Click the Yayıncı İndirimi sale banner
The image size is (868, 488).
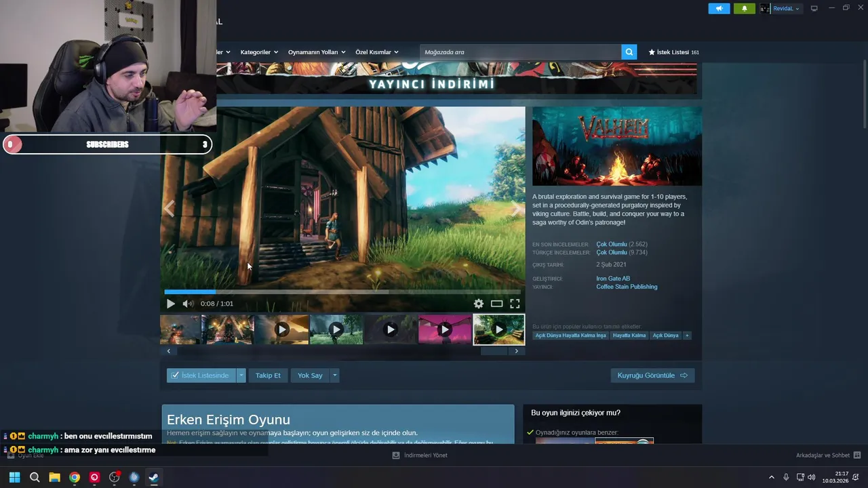coord(456,78)
